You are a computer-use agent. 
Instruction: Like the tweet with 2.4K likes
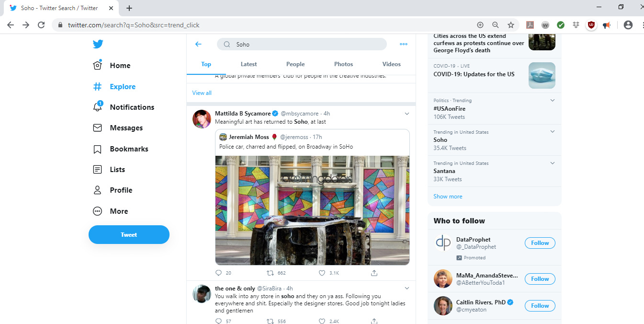pyautogui.click(x=322, y=321)
